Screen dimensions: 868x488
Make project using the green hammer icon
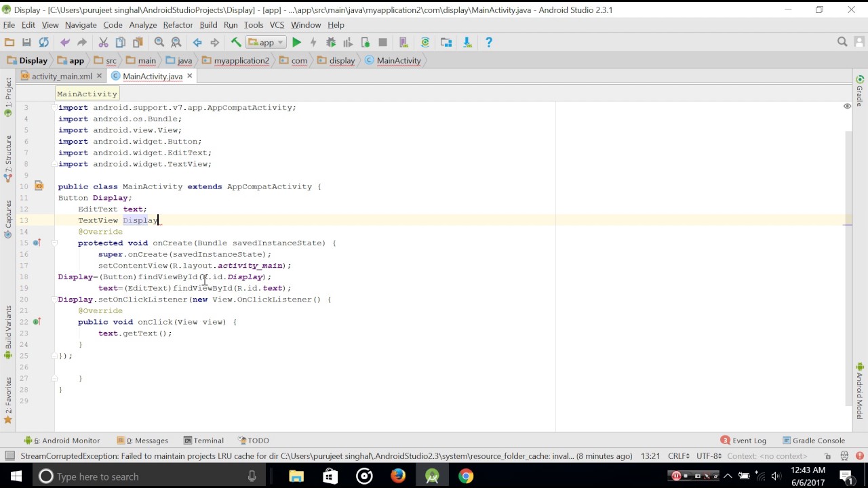[x=236, y=42]
